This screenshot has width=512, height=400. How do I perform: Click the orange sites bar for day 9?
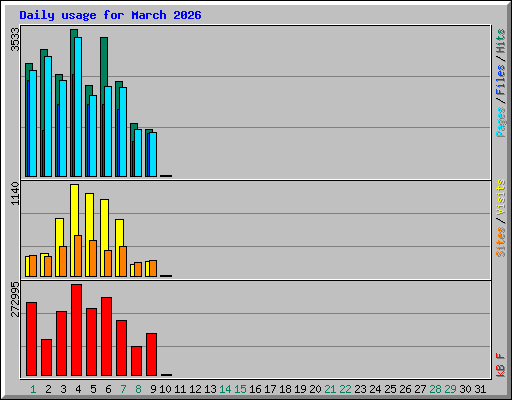click(153, 268)
